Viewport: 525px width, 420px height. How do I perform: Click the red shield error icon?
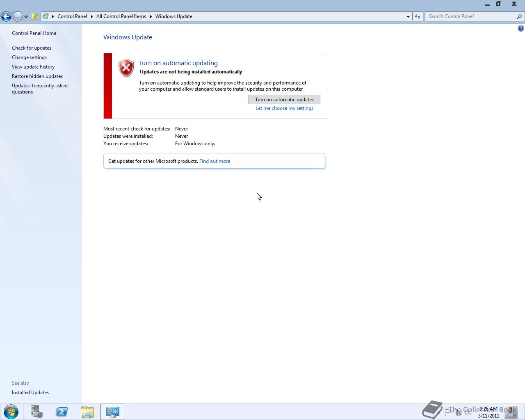126,68
